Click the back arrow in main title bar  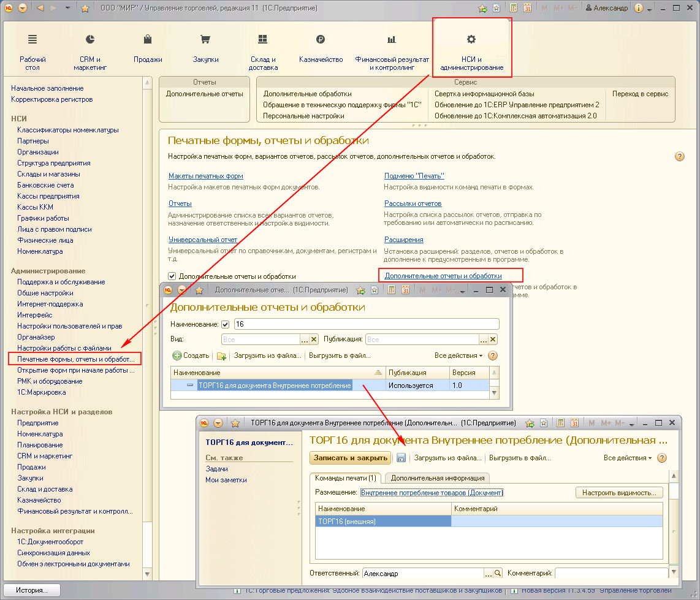(40, 8)
